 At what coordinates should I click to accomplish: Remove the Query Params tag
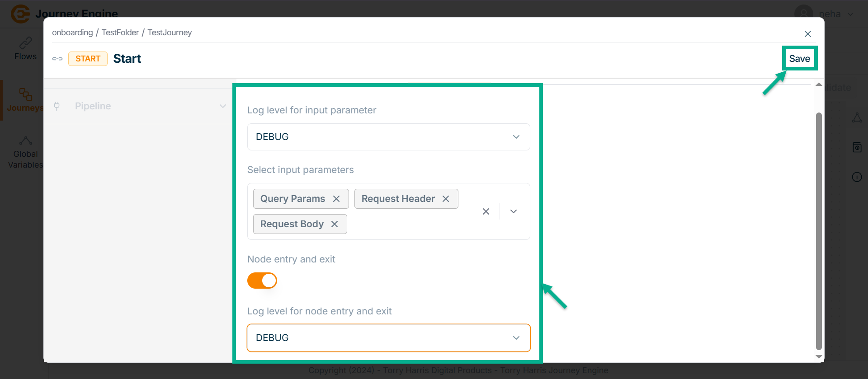(x=336, y=199)
